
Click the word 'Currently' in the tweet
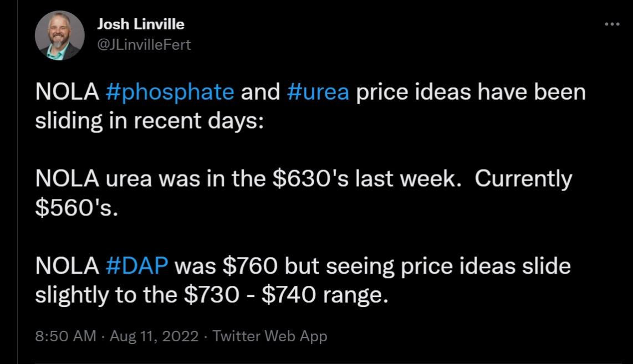(x=523, y=179)
